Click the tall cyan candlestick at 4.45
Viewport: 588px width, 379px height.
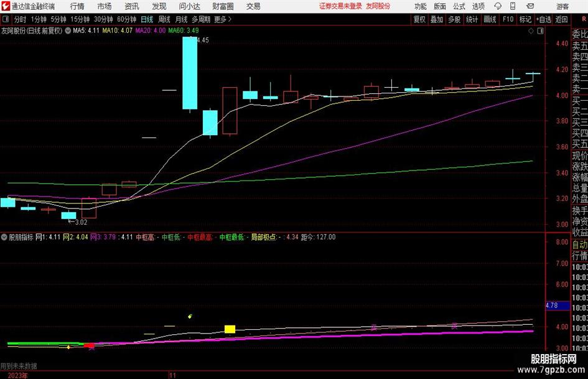click(190, 73)
